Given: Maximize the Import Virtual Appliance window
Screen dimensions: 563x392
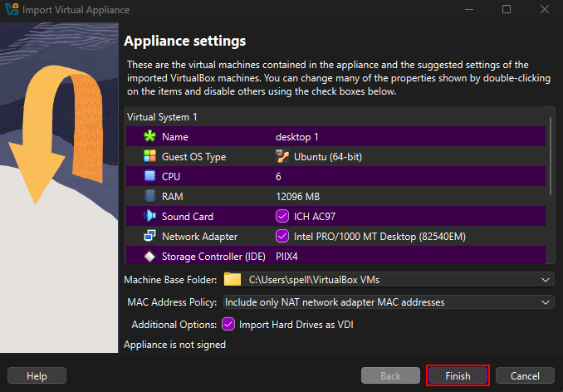Looking at the screenshot, I should pos(507,9).
